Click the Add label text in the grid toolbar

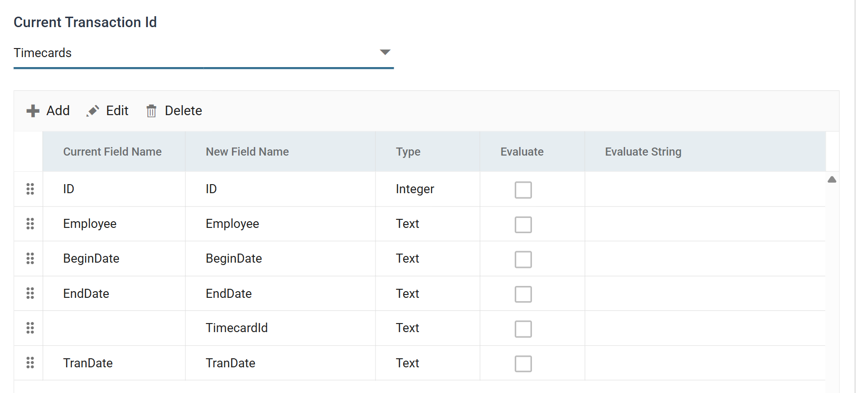[x=58, y=111]
